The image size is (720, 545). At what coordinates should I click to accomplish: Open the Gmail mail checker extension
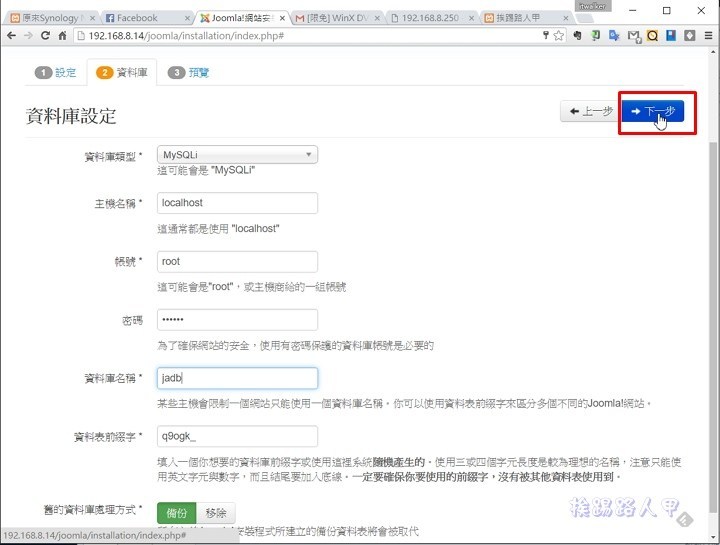click(633, 36)
